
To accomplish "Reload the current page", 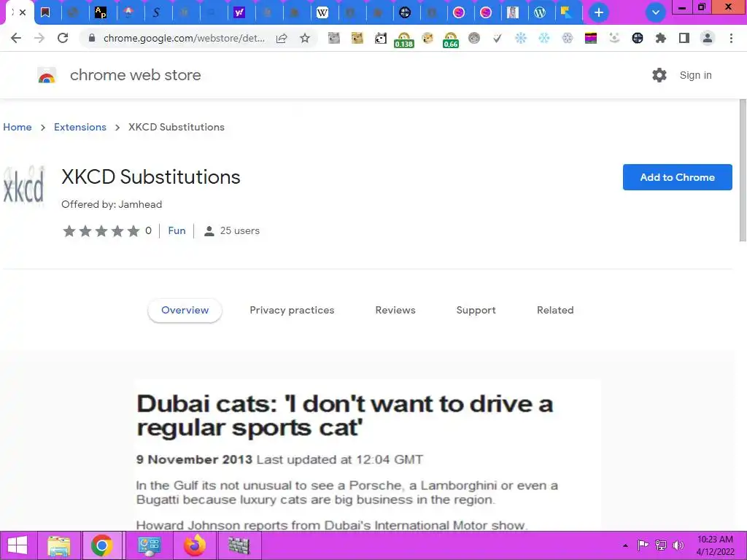I will [63, 38].
